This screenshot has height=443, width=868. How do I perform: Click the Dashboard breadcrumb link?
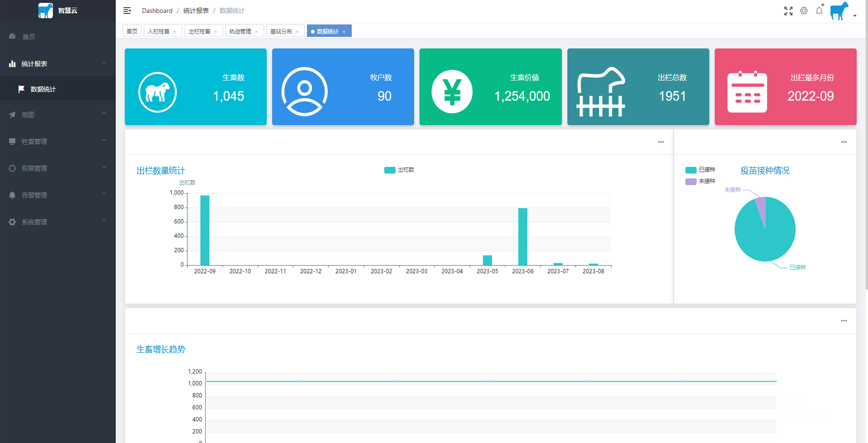(157, 11)
